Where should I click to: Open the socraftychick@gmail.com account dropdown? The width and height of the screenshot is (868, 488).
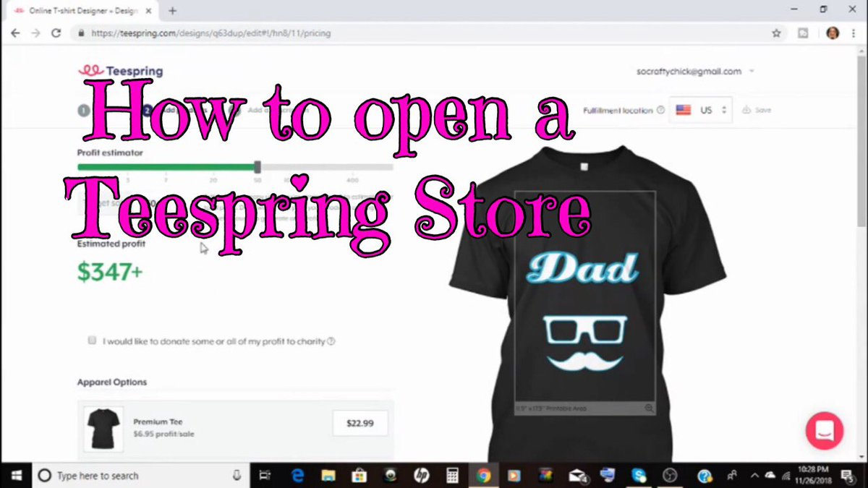pyautogui.click(x=695, y=72)
